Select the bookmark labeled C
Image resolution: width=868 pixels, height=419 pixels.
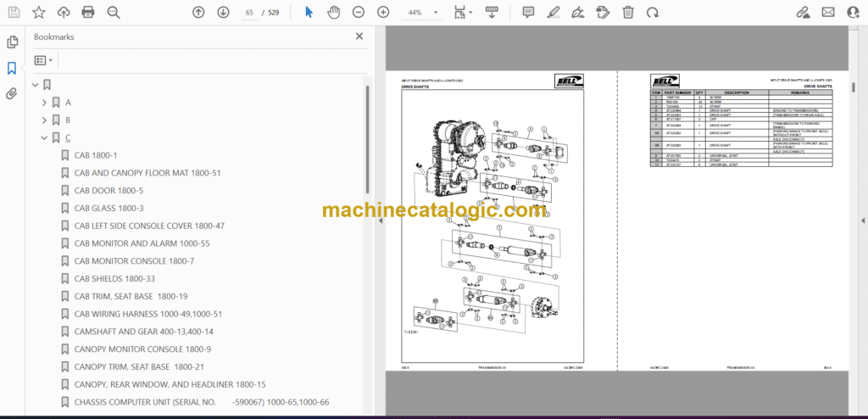coord(68,138)
